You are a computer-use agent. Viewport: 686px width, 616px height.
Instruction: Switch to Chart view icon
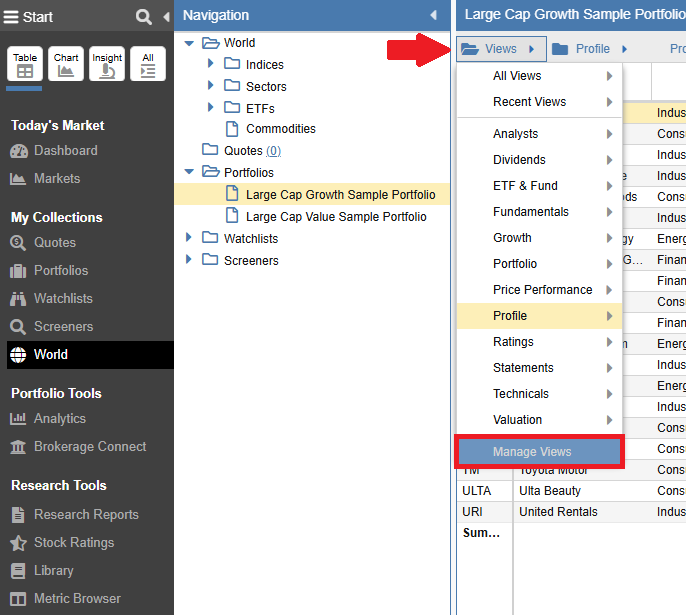[x=66, y=64]
